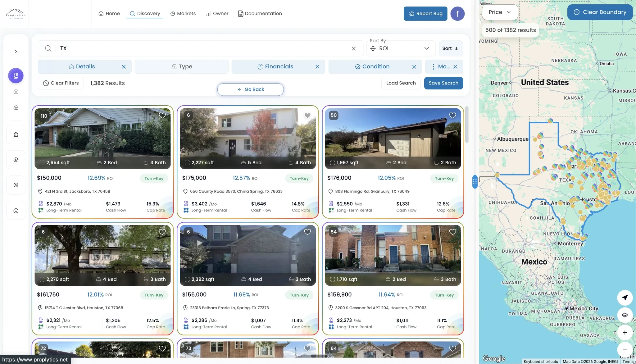Viewport: 636px width, 364px height.
Task: Clear the TX search text with X icon
Action: tap(354, 48)
